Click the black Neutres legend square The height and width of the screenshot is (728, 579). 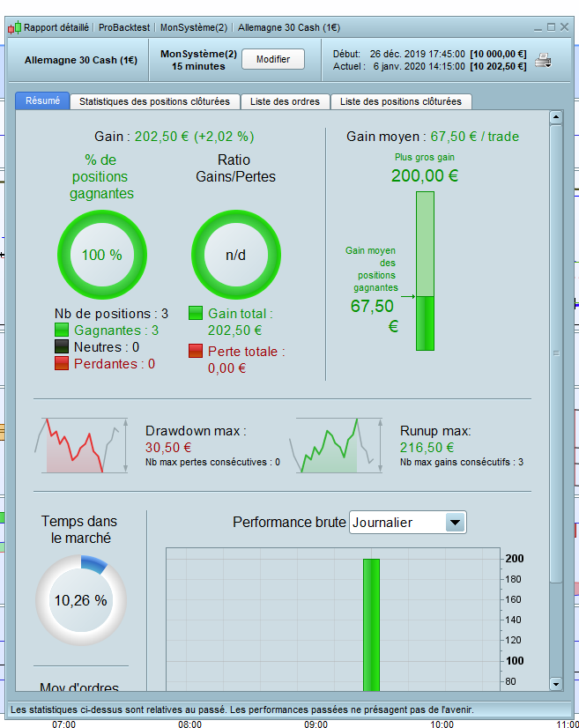[x=62, y=347]
